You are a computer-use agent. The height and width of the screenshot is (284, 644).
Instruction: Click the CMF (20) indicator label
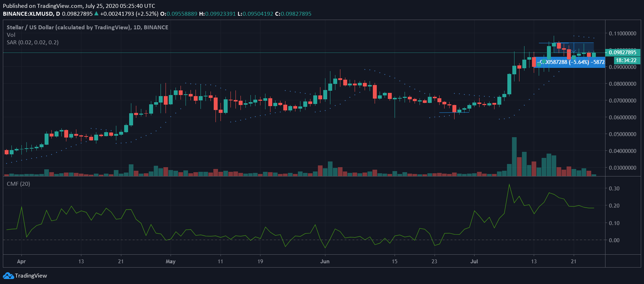pyautogui.click(x=18, y=184)
